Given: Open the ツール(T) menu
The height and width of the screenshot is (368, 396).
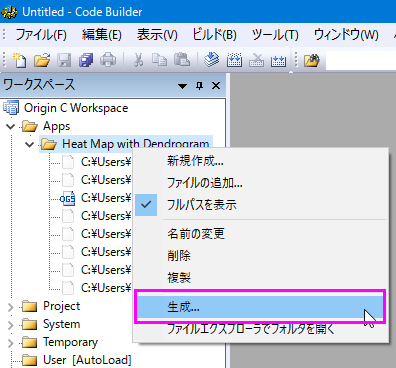Looking at the screenshot, I should [275, 35].
